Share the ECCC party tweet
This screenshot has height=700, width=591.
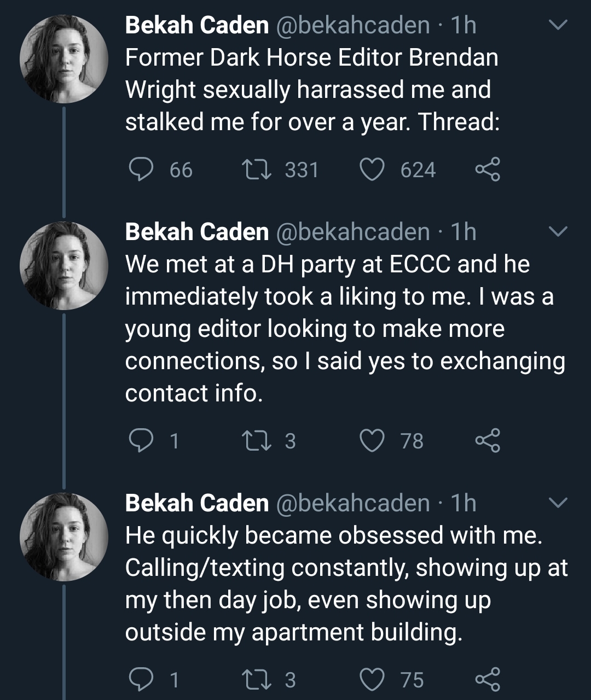[487, 441]
